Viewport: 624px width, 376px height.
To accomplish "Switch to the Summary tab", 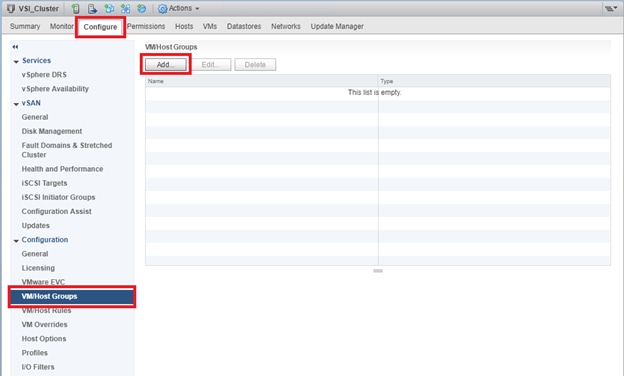I will [x=25, y=26].
